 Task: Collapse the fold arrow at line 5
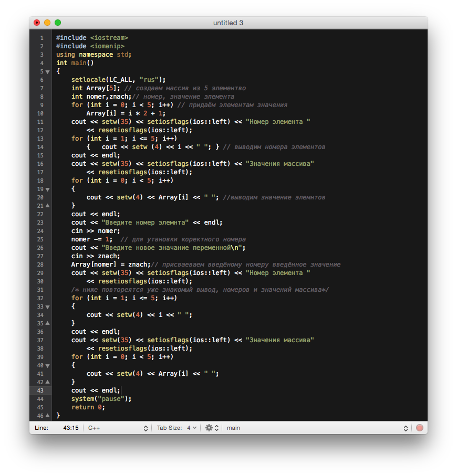[47, 72]
